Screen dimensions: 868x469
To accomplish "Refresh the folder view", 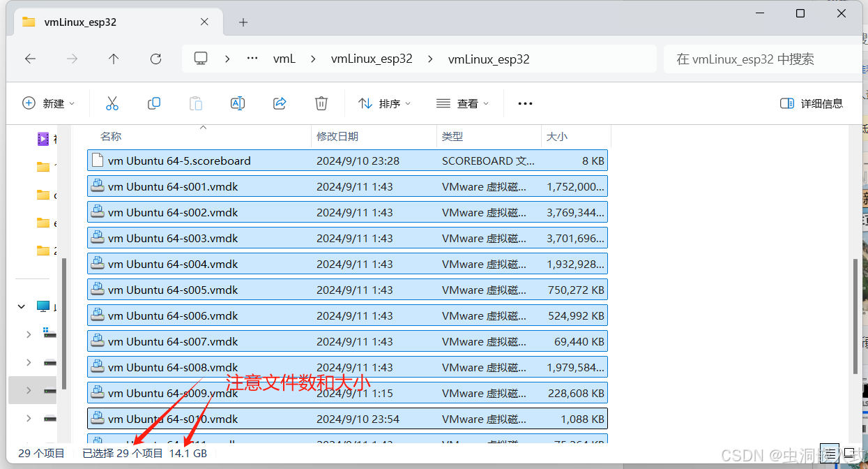I will 155,59.
